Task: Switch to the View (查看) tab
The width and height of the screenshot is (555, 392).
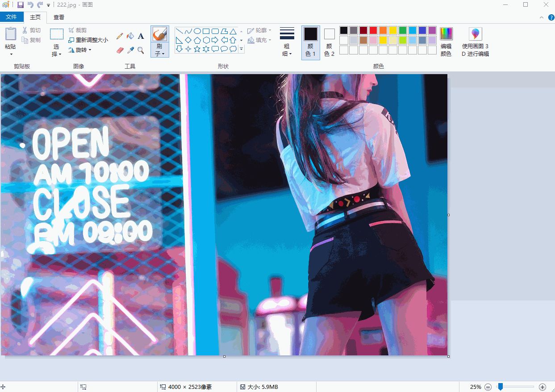Action: (58, 17)
